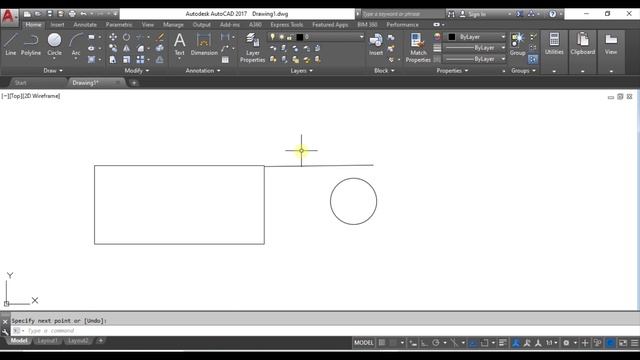Image resolution: width=640 pixels, height=360 pixels.
Task: Click the Stretch tool icon
Action: click(x=113, y=60)
